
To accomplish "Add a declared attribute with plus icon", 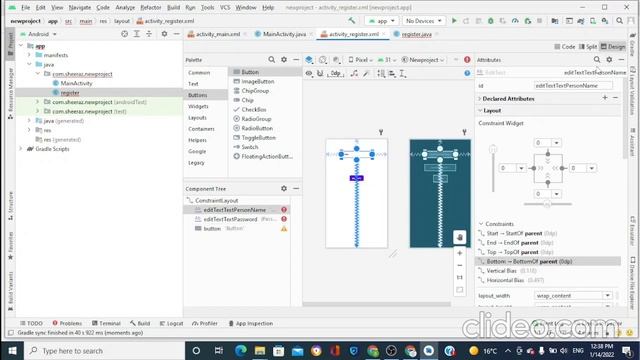I will pyautogui.click(x=605, y=98).
